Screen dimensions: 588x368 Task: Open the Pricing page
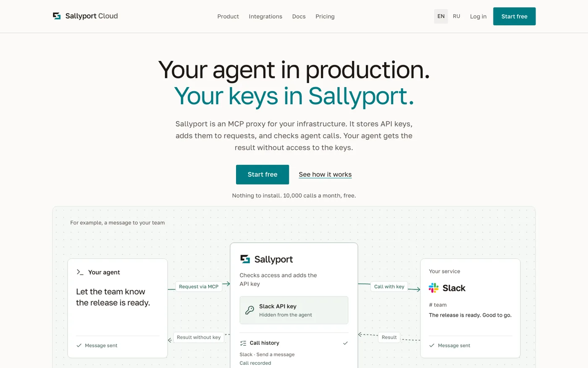click(x=325, y=16)
